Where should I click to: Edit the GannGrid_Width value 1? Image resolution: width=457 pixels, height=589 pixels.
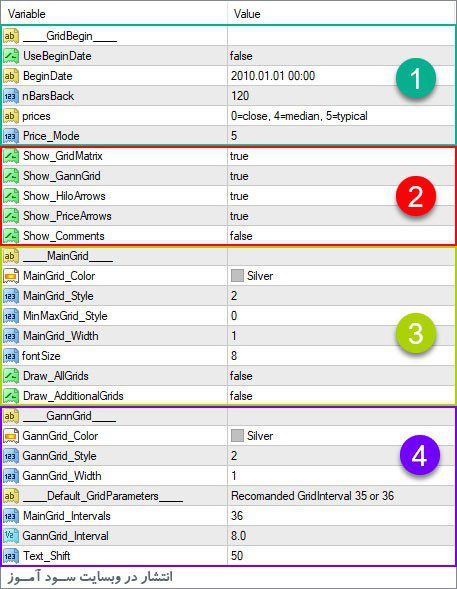coord(234,476)
